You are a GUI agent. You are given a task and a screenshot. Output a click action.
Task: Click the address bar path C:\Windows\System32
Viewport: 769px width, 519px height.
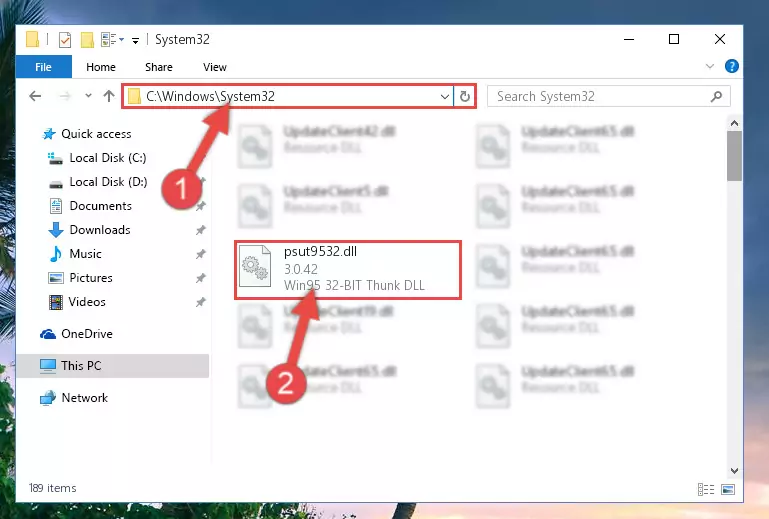(210, 96)
